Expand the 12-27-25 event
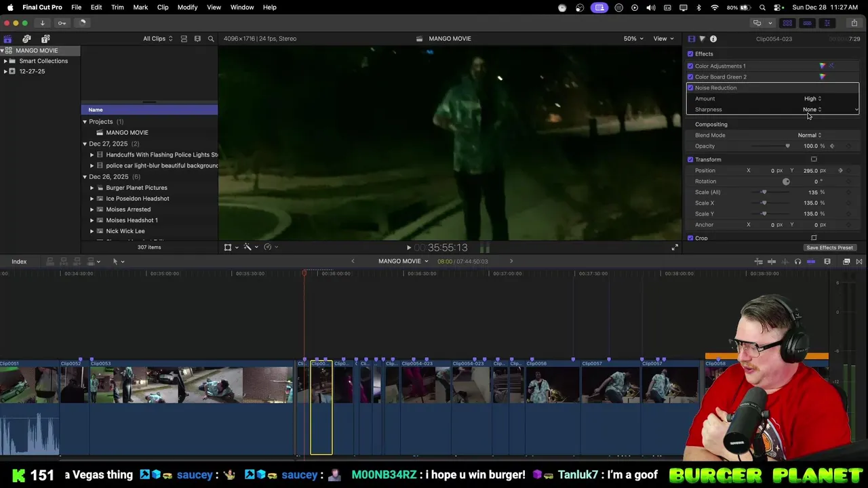The width and height of the screenshot is (868, 488). [x=5, y=71]
